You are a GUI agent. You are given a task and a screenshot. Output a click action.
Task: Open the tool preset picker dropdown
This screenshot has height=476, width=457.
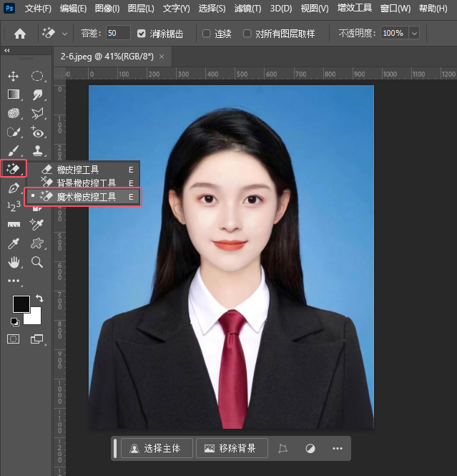coord(64,34)
